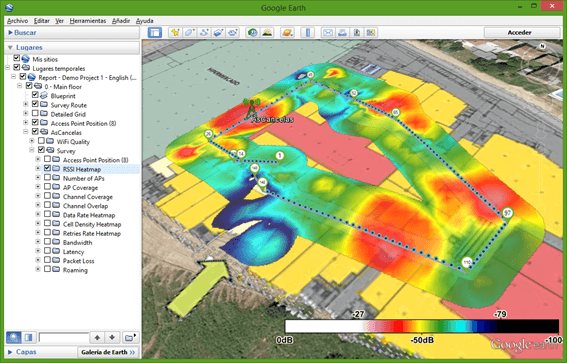Toggle the sunlight landscape icon
567x363 pixels.
pyautogui.click(x=267, y=33)
